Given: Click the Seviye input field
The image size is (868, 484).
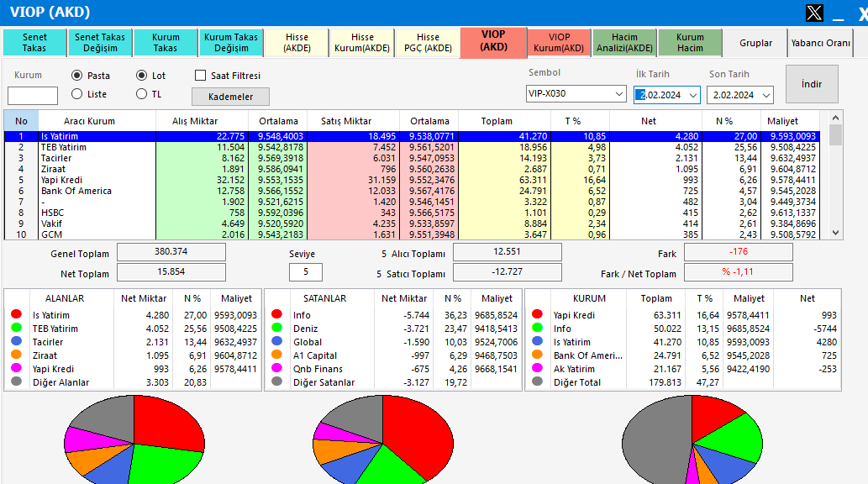Looking at the screenshot, I should [306, 272].
